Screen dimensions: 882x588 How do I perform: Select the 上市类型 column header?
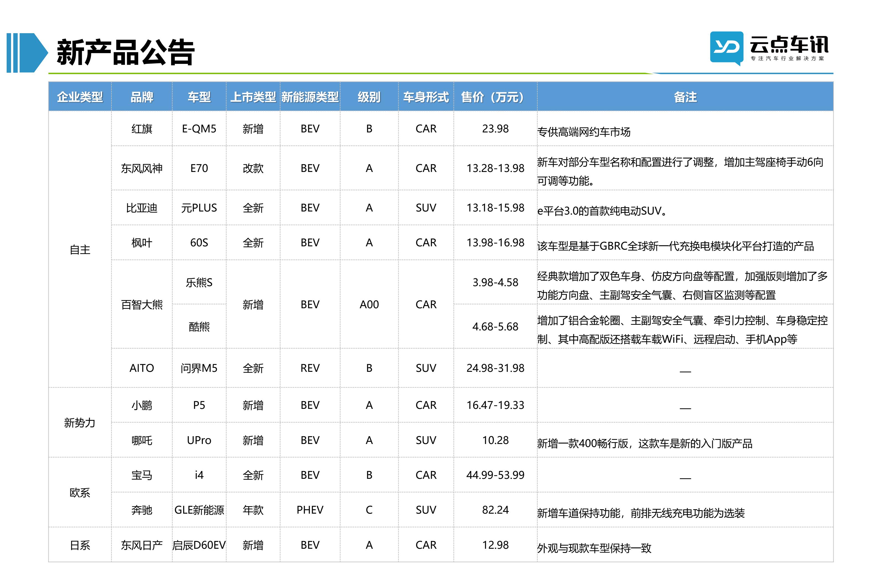[253, 97]
